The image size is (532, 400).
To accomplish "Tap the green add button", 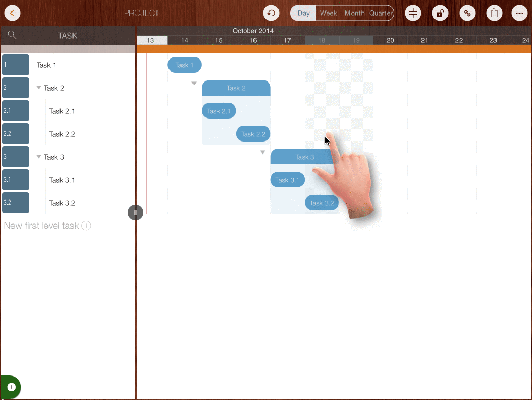I will pyautogui.click(x=11, y=387).
